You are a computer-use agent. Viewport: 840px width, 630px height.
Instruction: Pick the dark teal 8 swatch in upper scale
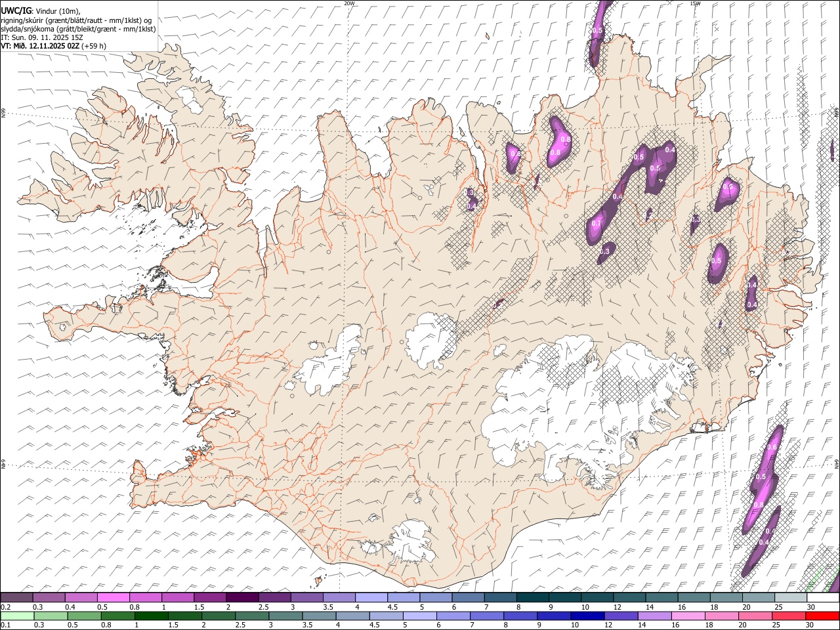coord(532,598)
